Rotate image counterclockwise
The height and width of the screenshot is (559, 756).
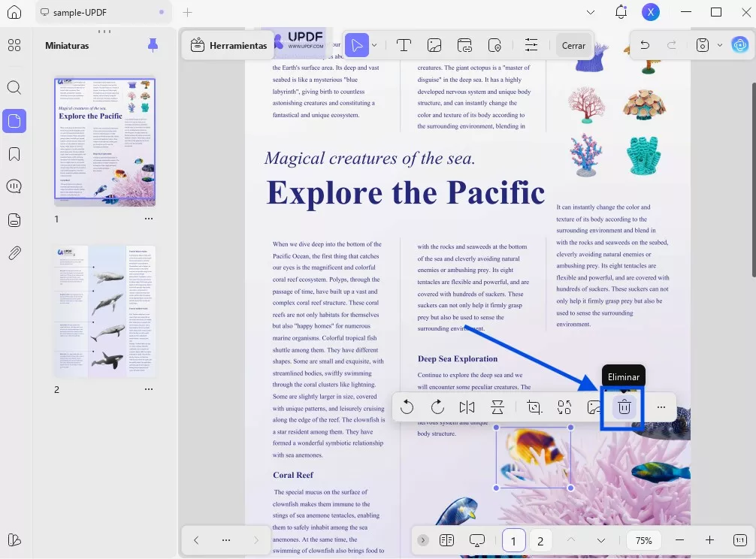[x=407, y=407]
